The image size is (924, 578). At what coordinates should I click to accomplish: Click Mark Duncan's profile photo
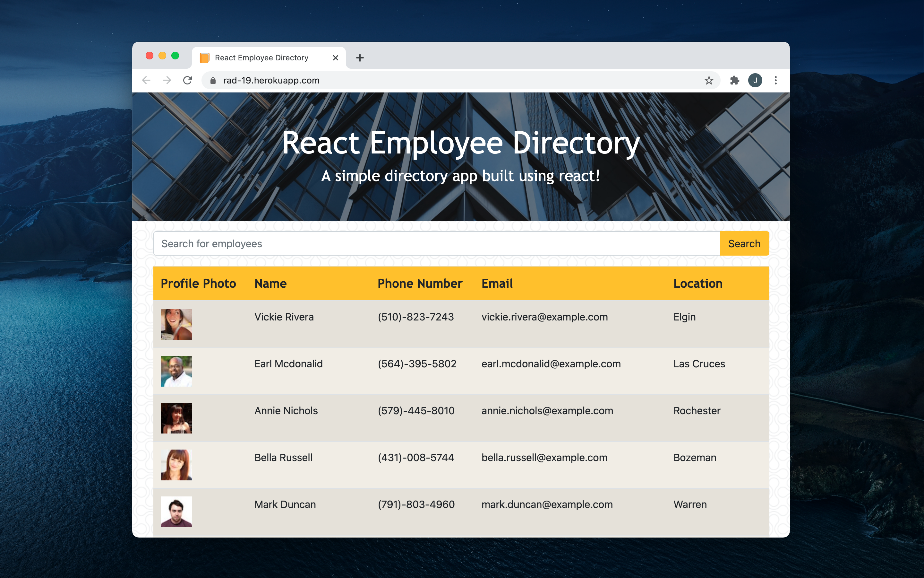click(x=176, y=512)
